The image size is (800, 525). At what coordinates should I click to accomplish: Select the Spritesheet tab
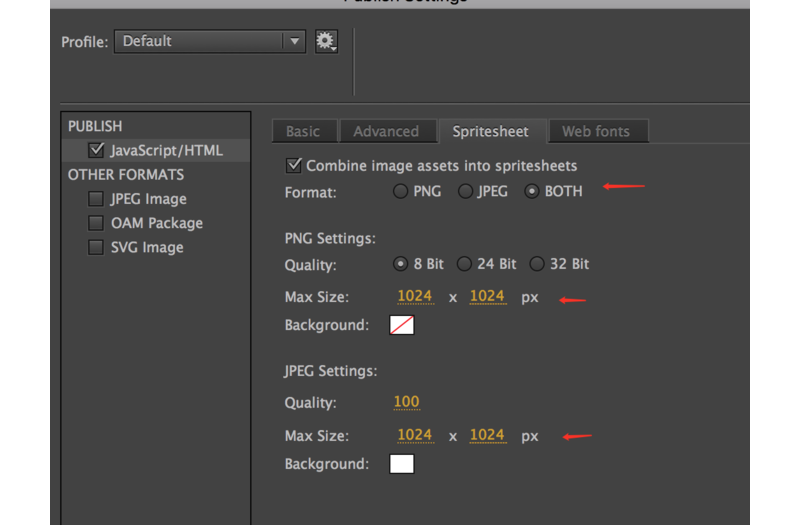click(x=492, y=131)
